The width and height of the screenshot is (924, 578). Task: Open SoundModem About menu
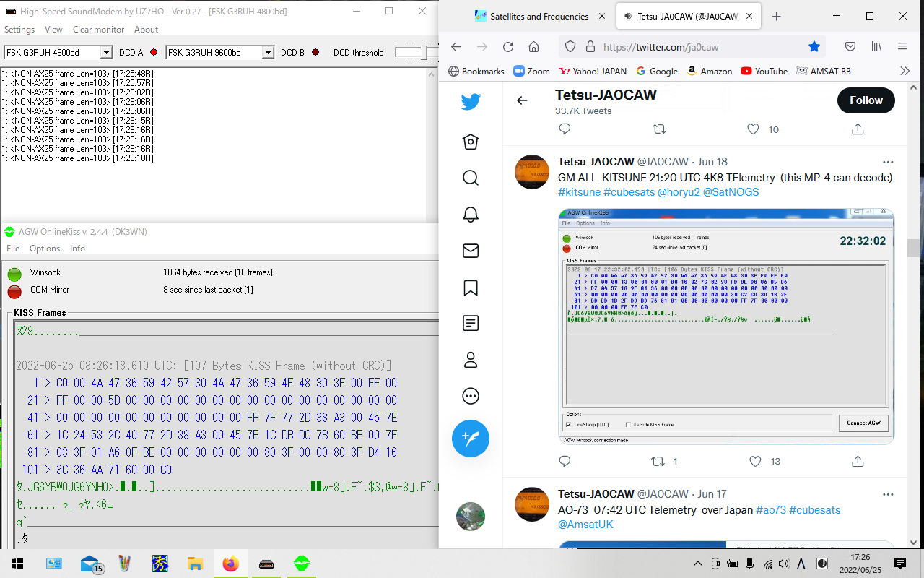coord(146,30)
